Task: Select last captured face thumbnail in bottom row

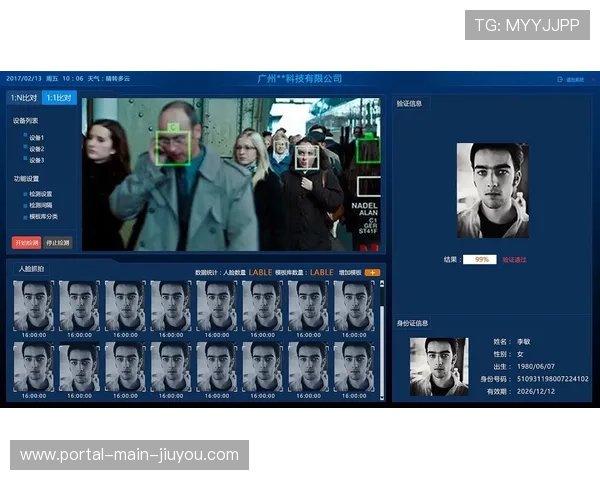Action: tap(353, 367)
